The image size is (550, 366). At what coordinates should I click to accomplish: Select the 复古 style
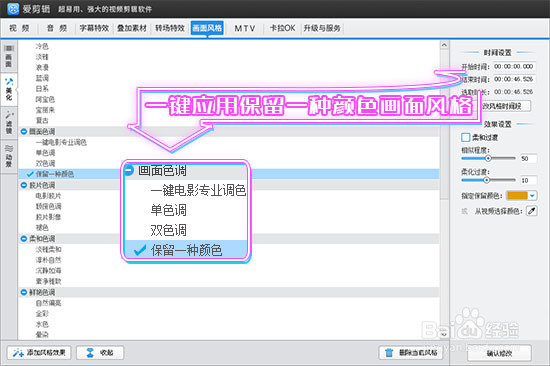42,121
